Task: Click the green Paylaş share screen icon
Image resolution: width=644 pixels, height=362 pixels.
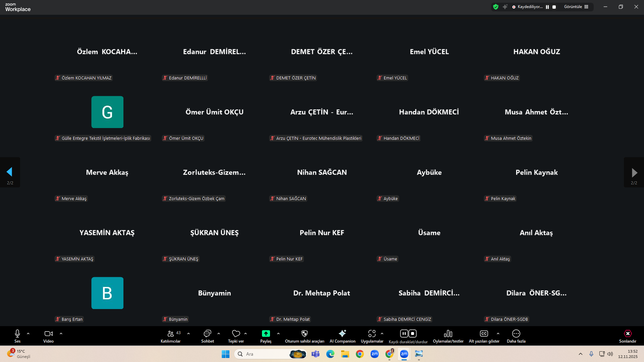Action: (x=266, y=334)
